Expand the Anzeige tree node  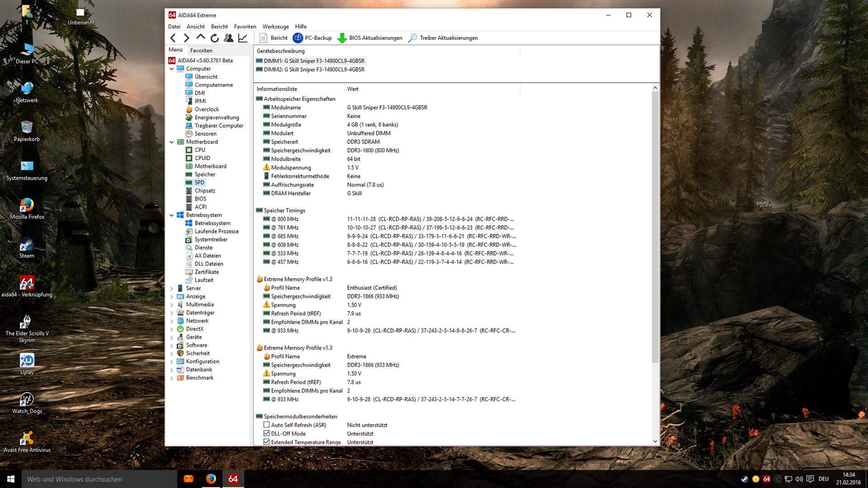(171, 297)
